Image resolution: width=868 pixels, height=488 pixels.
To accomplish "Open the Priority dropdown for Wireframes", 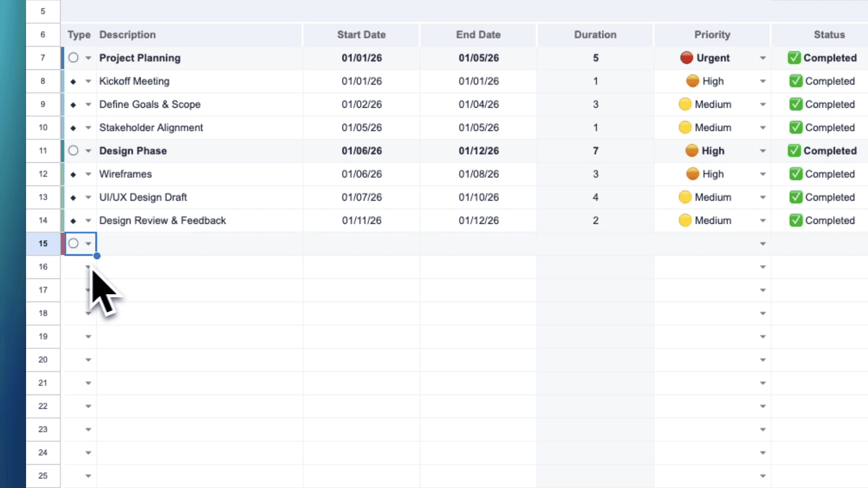I will pyautogui.click(x=763, y=174).
